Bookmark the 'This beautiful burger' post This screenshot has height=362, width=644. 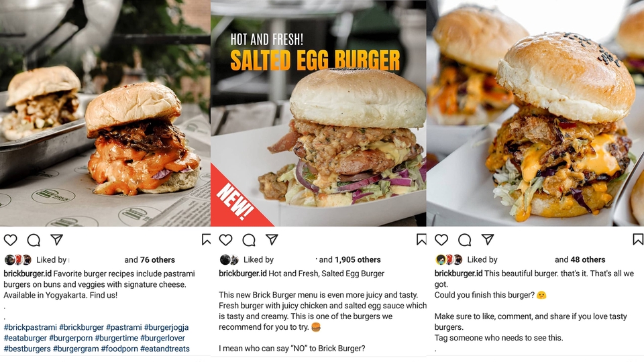pyautogui.click(x=638, y=239)
